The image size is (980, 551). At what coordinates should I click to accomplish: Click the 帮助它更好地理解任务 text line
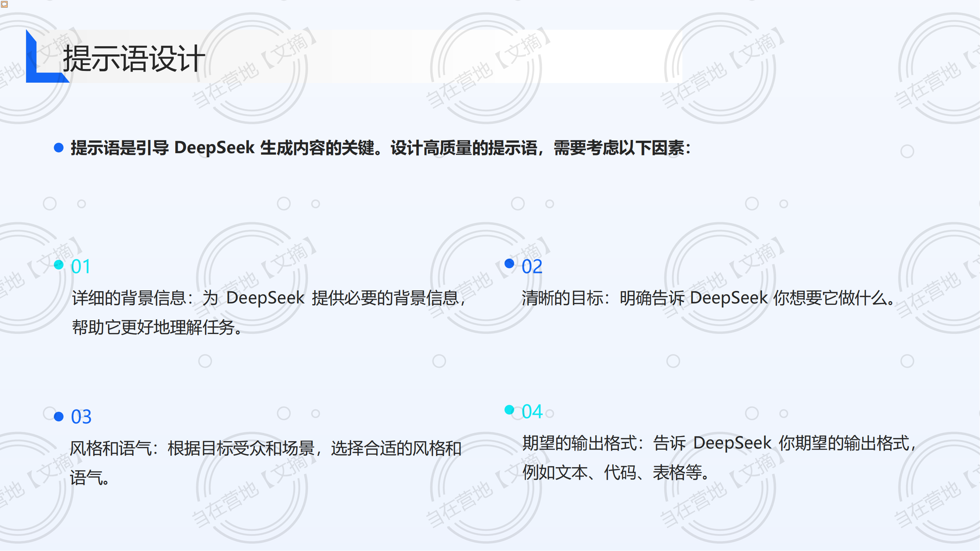(x=157, y=327)
